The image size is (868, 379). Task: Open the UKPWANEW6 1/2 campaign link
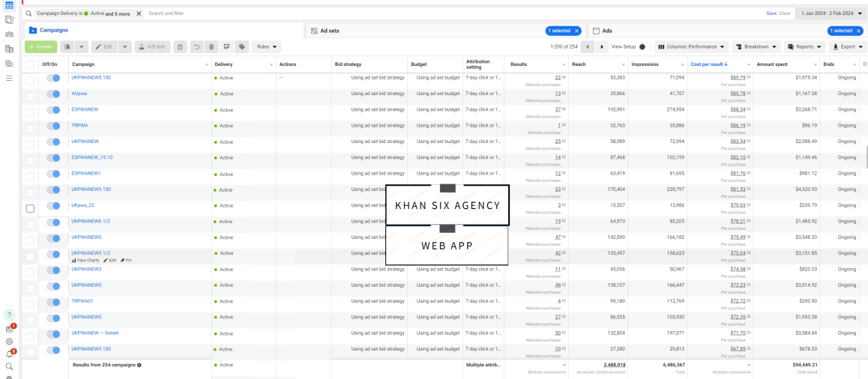coord(91,221)
